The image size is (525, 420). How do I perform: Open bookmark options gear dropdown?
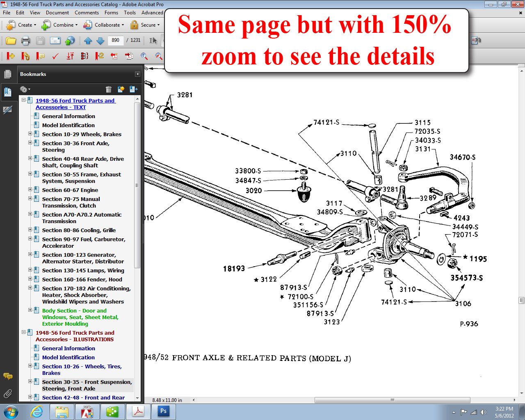pyautogui.click(x=25, y=89)
